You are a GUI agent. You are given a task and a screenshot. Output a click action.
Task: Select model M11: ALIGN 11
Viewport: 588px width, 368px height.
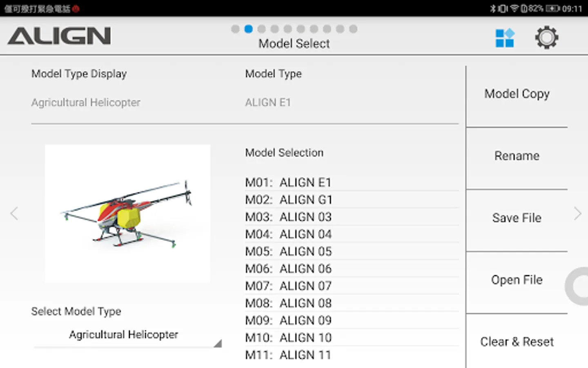click(x=352, y=355)
